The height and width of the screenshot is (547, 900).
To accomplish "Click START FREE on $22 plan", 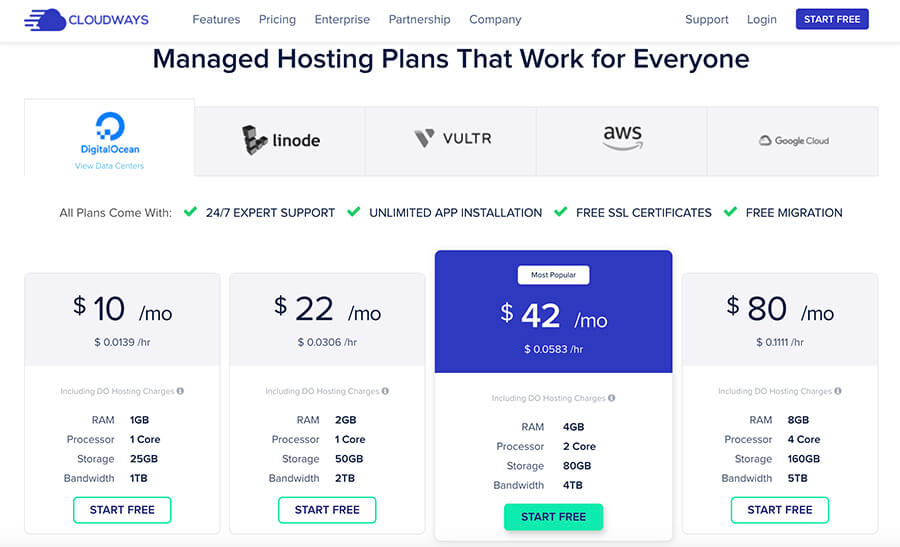I will [x=327, y=510].
